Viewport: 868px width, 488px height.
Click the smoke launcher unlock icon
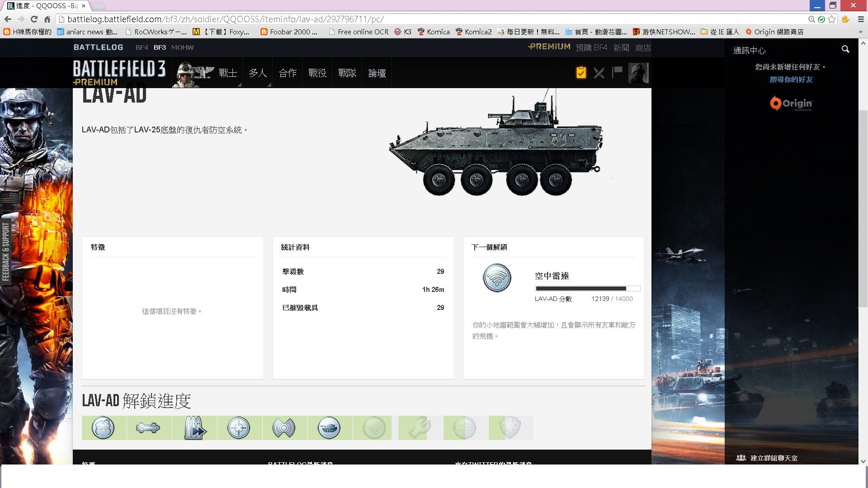pos(103,427)
